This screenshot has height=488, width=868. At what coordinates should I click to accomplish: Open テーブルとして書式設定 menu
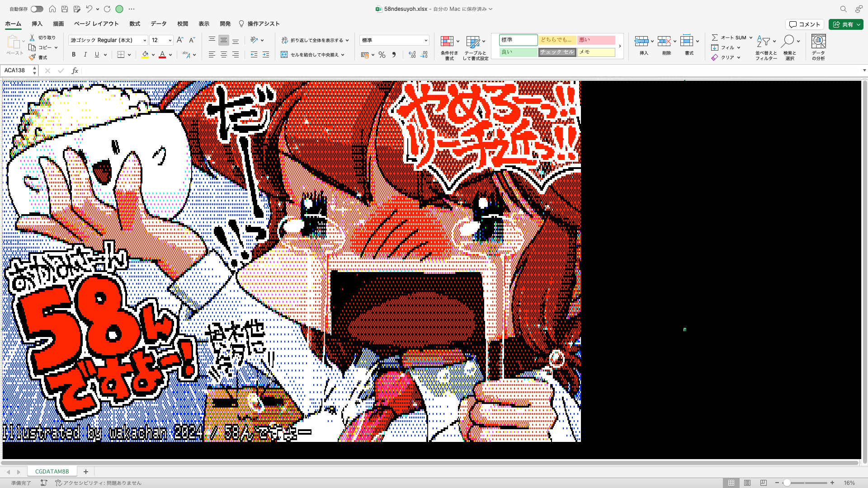pyautogui.click(x=476, y=47)
